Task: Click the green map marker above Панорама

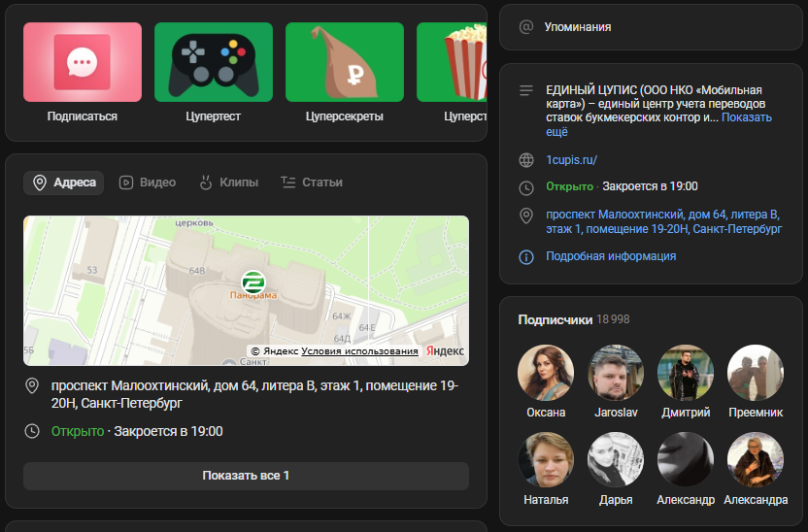Action: [x=253, y=282]
